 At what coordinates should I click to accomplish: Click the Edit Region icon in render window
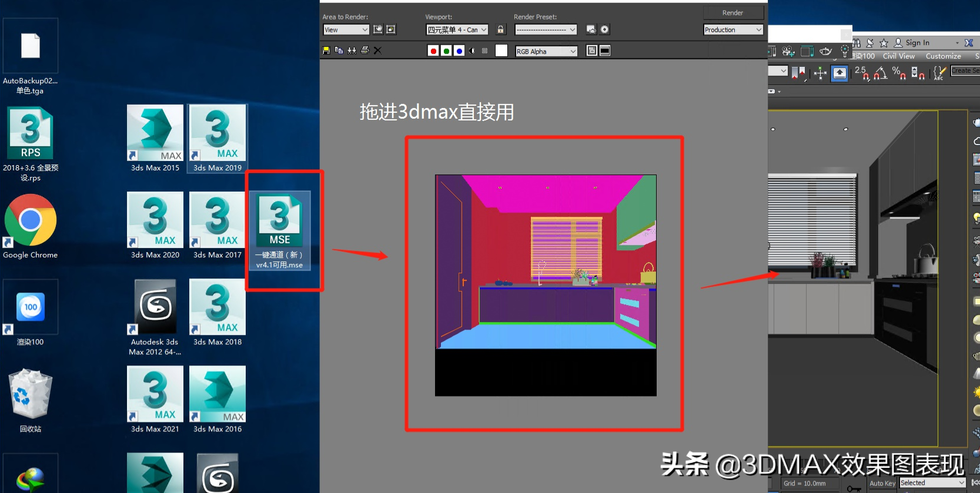pos(378,29)
